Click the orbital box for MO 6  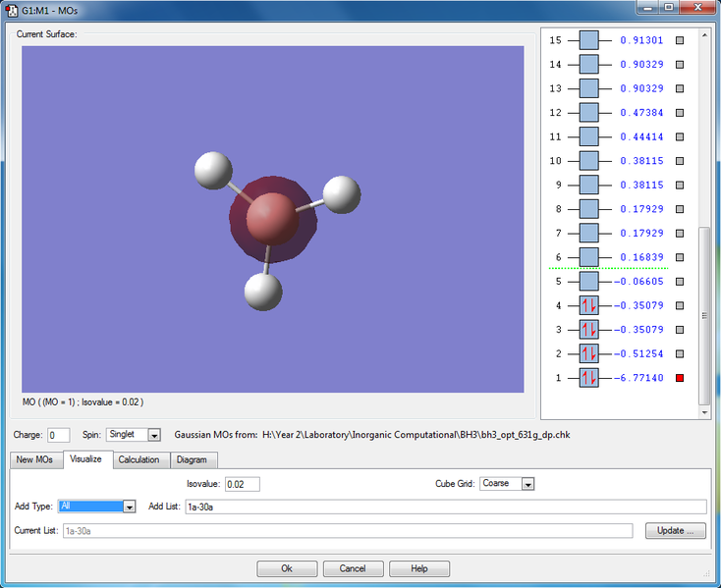pyautogui.click(x=588, y=257)
